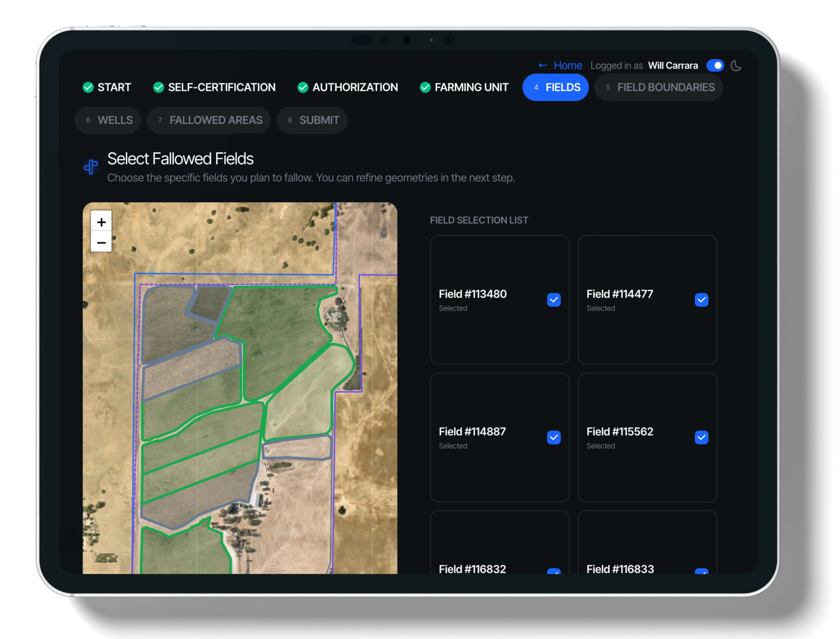Navigate to Home

567,65
